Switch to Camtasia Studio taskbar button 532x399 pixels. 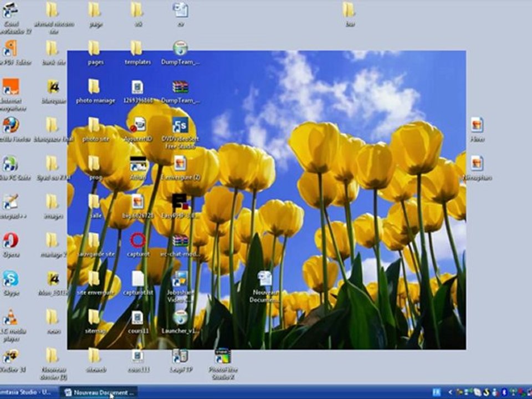click(28, 392)
